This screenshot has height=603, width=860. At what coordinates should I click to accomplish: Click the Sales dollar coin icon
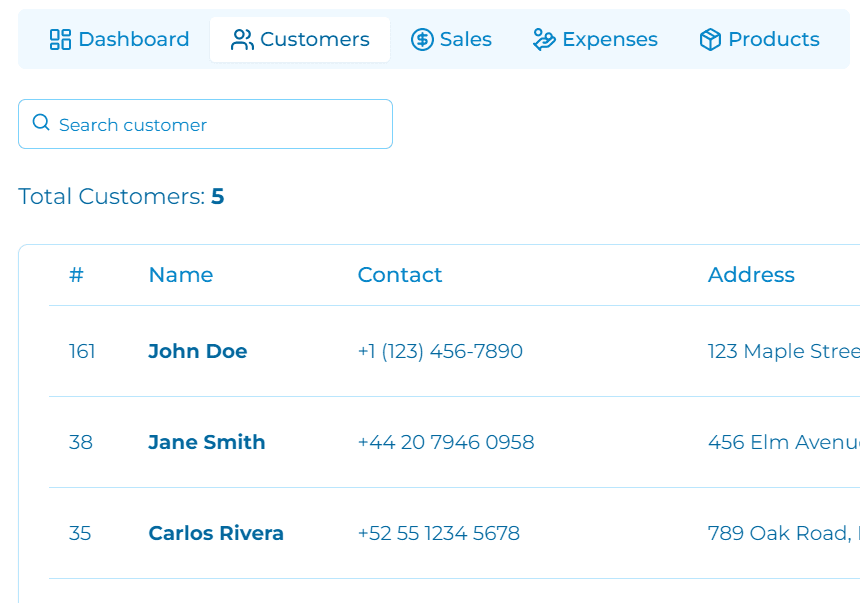click(422, 40)
